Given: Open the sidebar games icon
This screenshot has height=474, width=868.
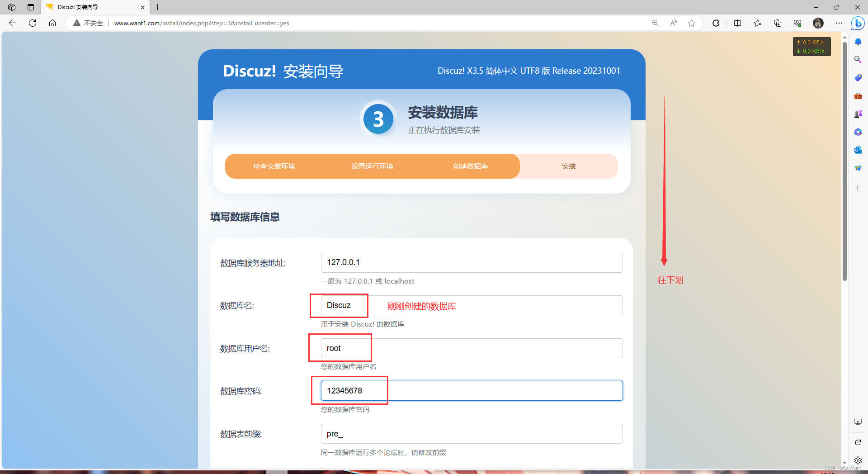Looking at the screenshot, I should click(858, 114).
